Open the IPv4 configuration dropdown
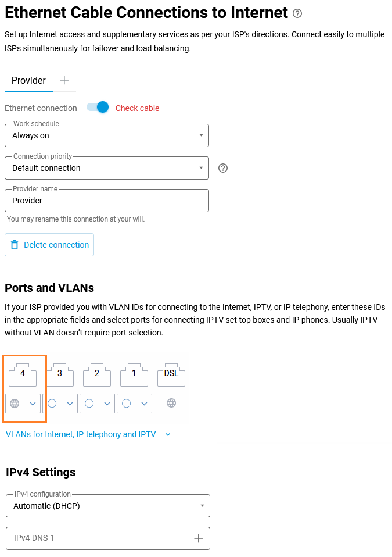Viewport: 392px width, 557px height. (108, 506)
